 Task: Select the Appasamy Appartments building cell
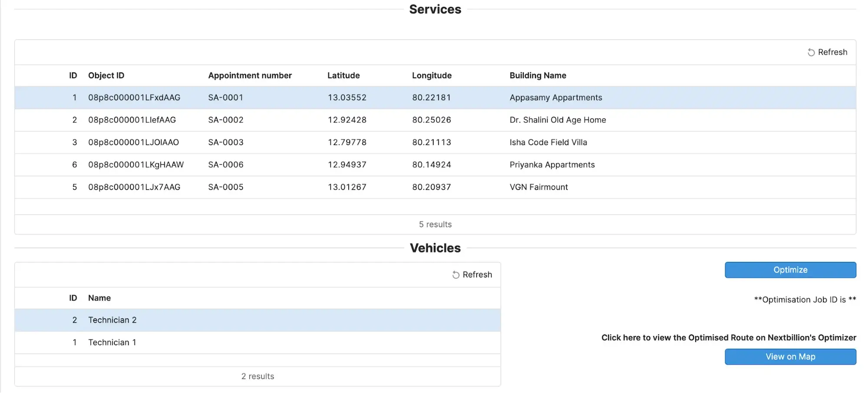[556, 98]
